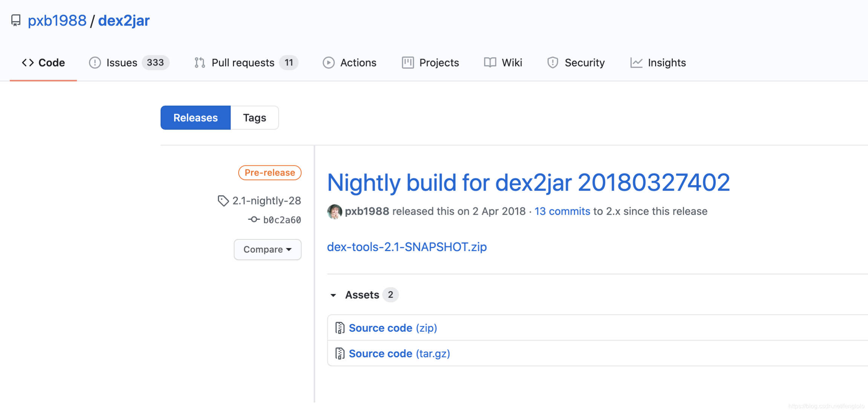Viewport: 868px width, 413px height.
Task: Download dex-tools-2.1-SNAPSHOT.zip link
Action: (407, 247)
